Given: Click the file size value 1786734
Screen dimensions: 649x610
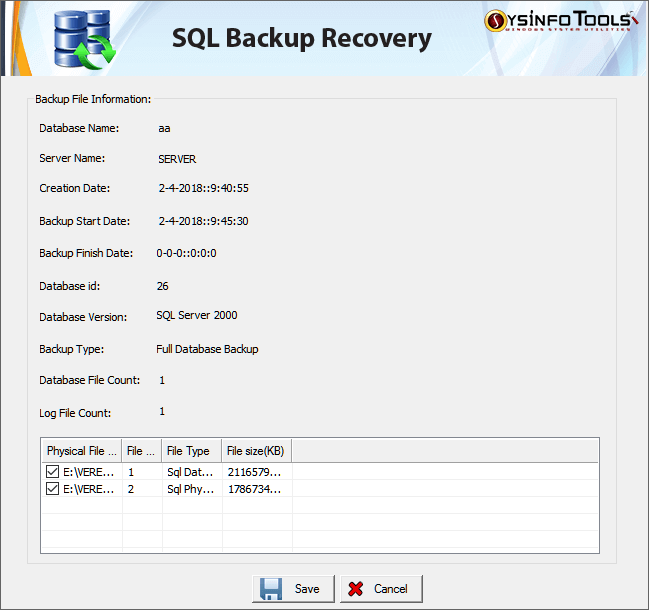Looking at the screenshot, I should [254, 489].
